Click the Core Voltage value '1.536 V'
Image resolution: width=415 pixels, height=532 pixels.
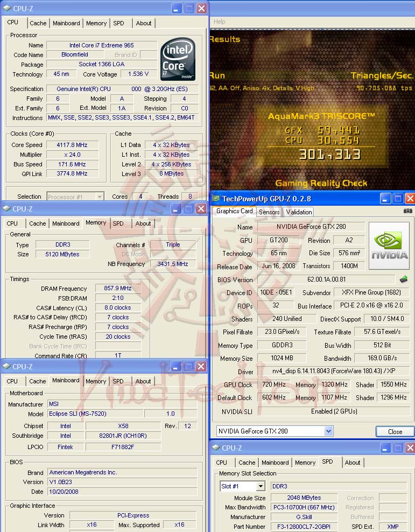[138, 74]
